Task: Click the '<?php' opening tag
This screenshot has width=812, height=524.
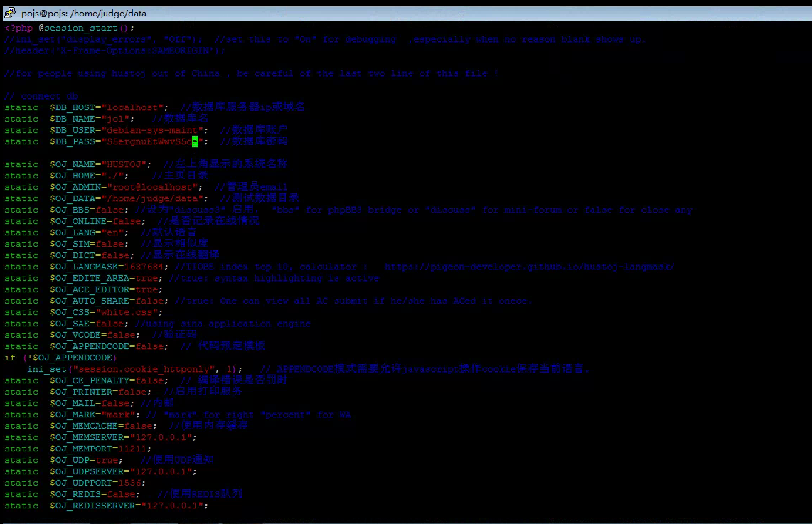Action: point(18,28)
